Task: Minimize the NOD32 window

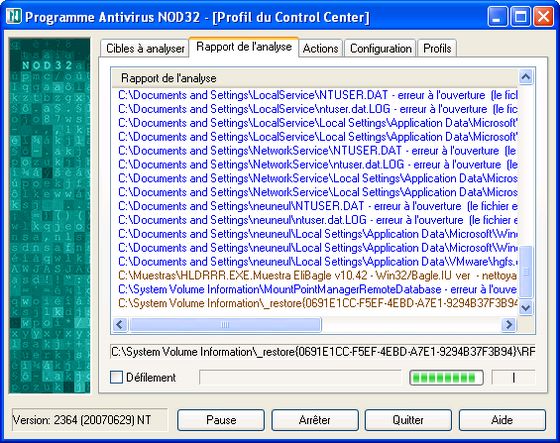Action: point(497,16)
